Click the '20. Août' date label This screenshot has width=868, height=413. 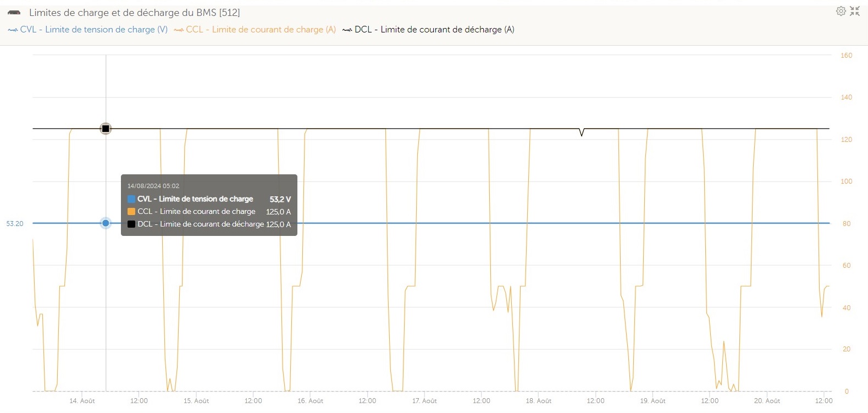pyautogui.click(x=767, y=401)
